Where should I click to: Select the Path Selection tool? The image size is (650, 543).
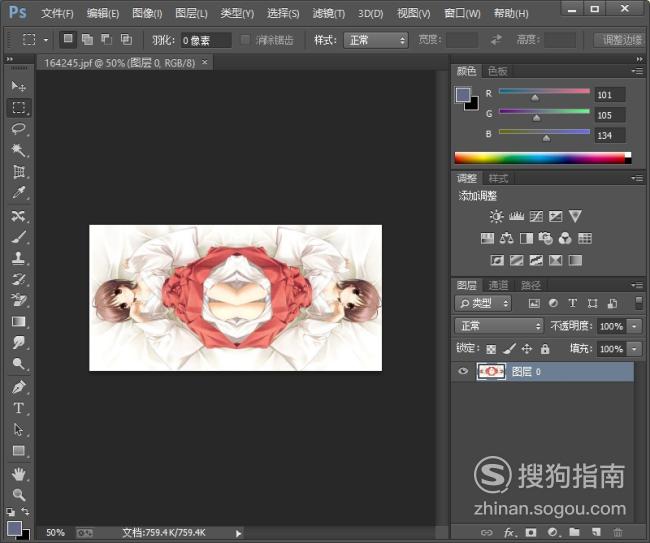pos(18,429)
